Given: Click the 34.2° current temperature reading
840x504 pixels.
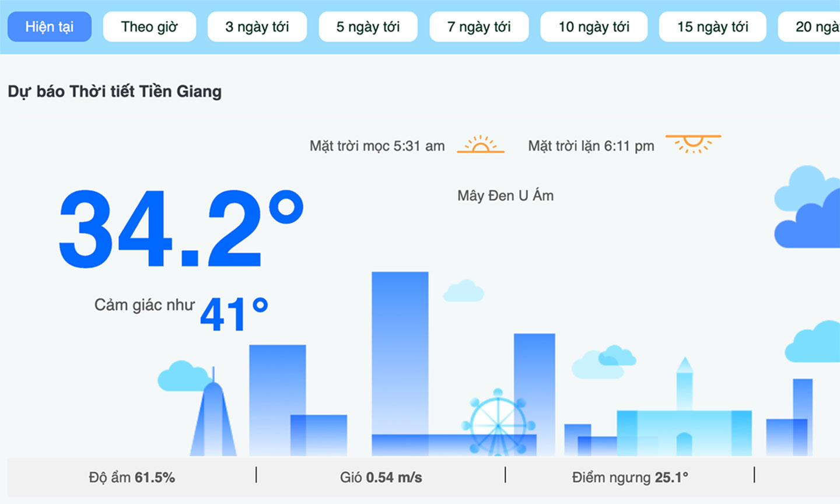Looking at the screenshot, I should (181, 229).
